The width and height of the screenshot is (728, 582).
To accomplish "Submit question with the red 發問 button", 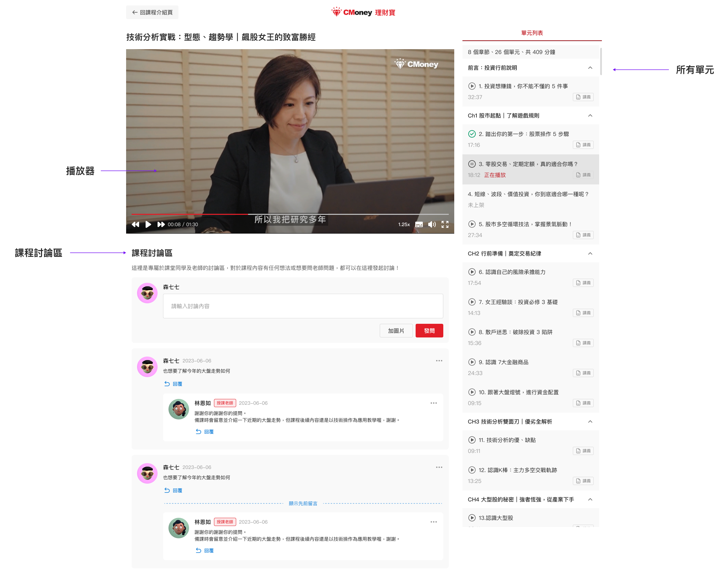I will (429, 331).
